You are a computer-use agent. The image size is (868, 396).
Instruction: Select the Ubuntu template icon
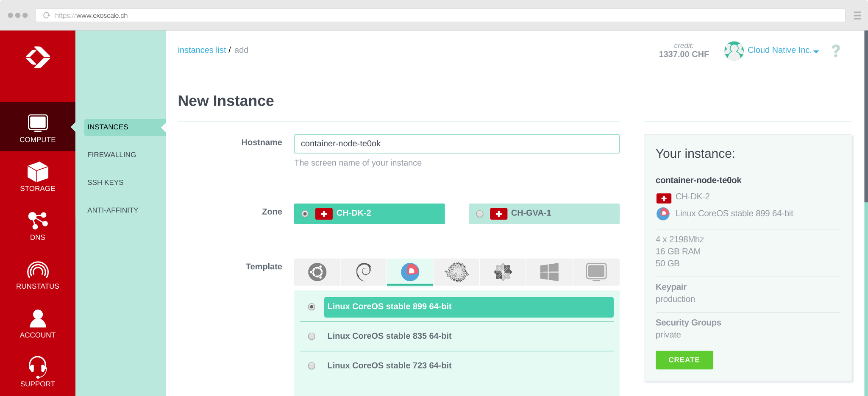point(317,272)
